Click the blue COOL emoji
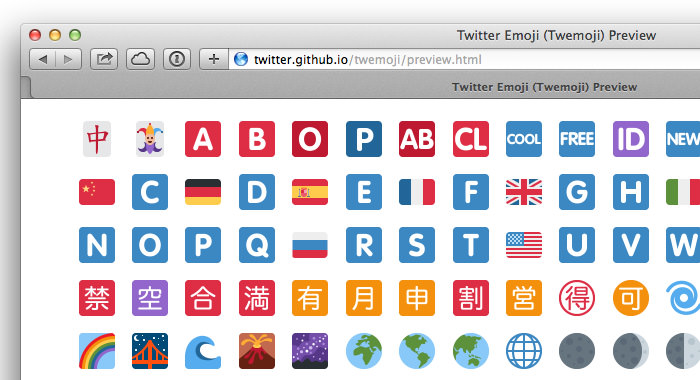Image resolution: width=700 pixels, height=380 pixels. (524, 139)
